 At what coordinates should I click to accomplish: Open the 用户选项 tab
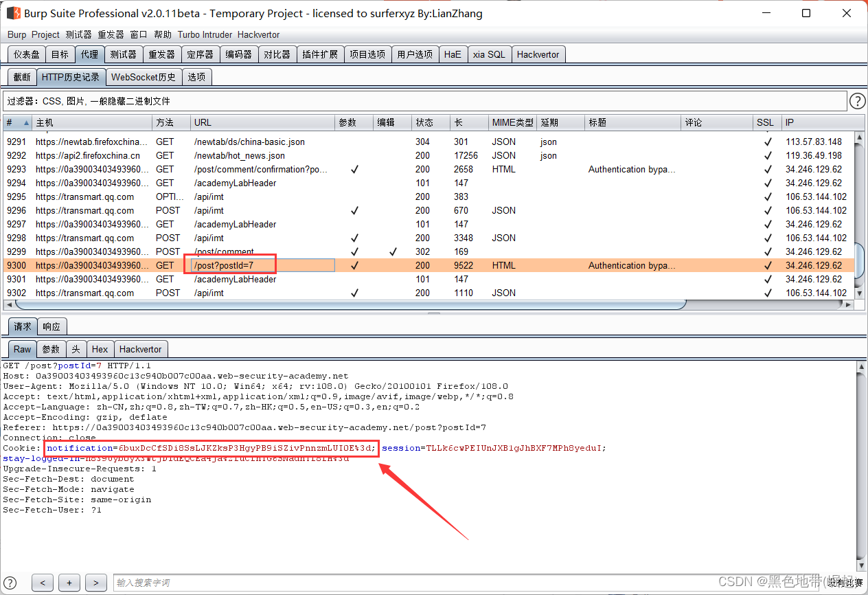click(415, 54)
